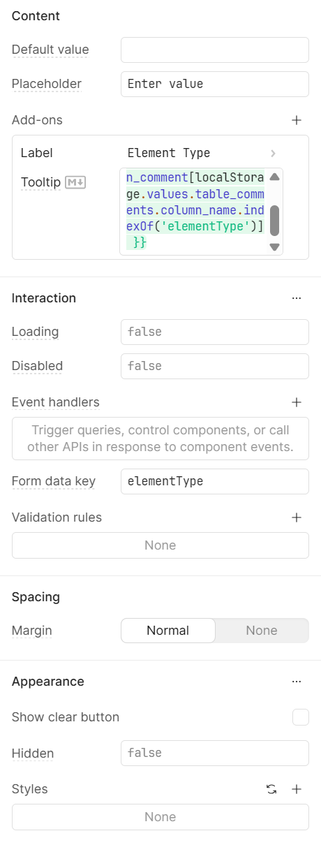Viewport: 321px width, 868px height.
Task: Click the Hidden false input field
Action: (x=215, y=753)
